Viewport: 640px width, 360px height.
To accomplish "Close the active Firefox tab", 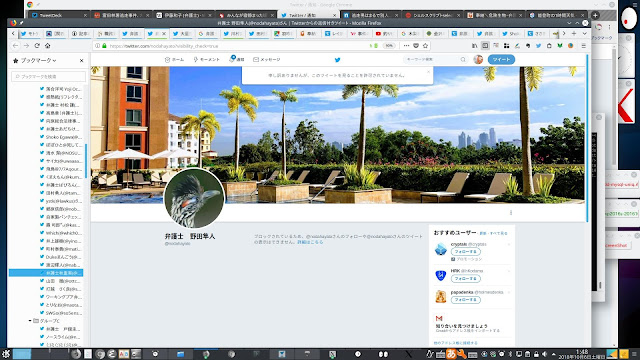I will click(x=164, y=33).
